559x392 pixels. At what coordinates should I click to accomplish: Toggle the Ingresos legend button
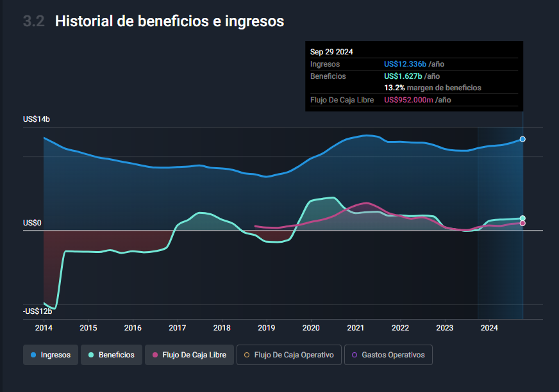point(51,355)
